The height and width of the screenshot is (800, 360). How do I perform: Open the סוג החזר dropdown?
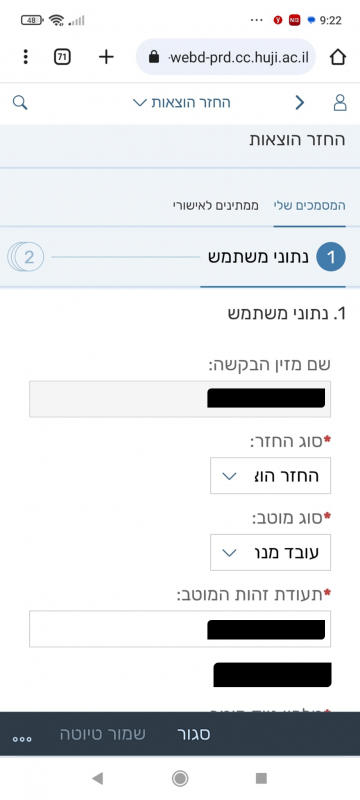point(270,476)
